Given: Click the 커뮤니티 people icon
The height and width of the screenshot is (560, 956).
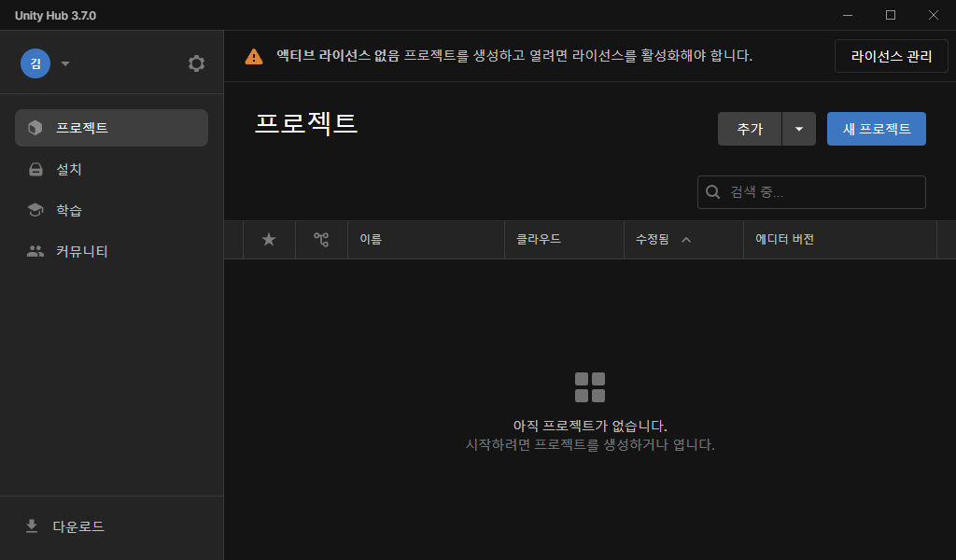Looking at the screenshot, I should 35,251.
